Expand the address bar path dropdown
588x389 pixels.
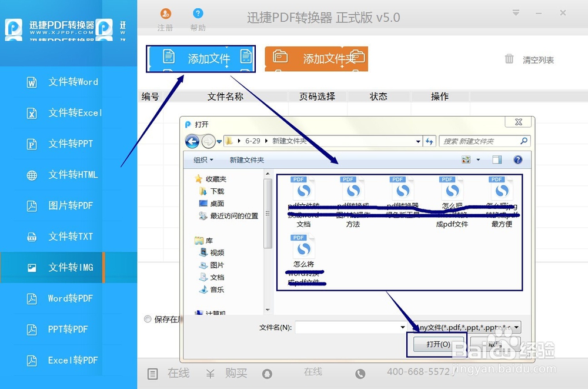click(418, 142)
